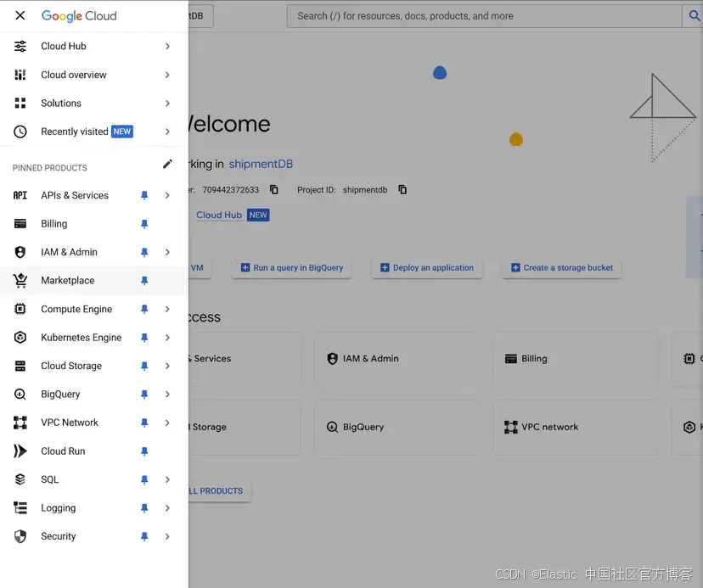Screen dimensions: 703x588
Task: Open the Cloud Hub NEW link
Action: 233,216
